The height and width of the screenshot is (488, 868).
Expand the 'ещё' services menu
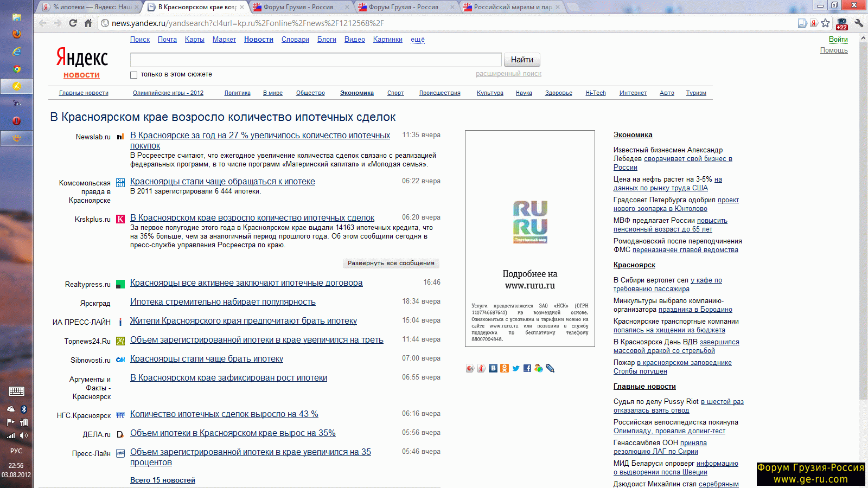click(418, 40)
